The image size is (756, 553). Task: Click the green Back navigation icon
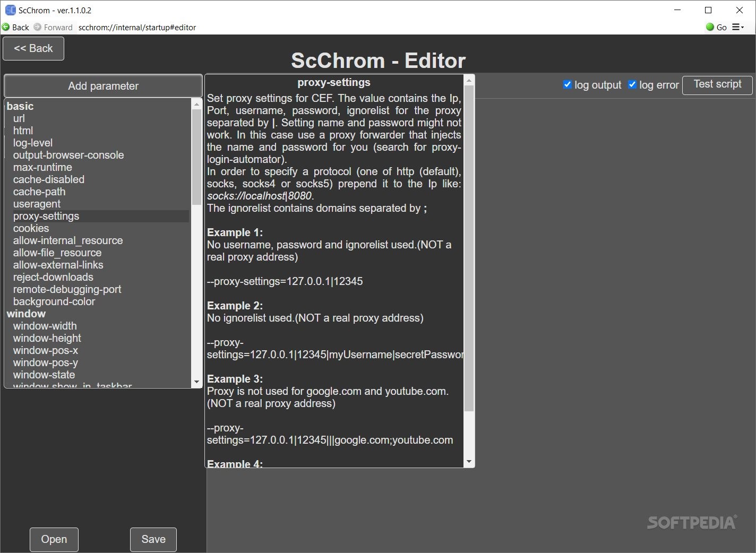6,27
